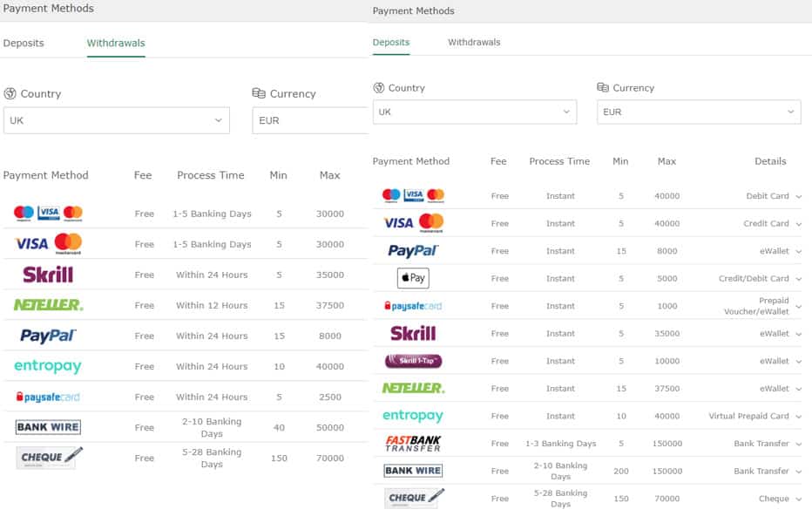Open Country dropdown in left withdrawals panel
Image resolution: width=812 pixels, height=523 pixels.
117,120
